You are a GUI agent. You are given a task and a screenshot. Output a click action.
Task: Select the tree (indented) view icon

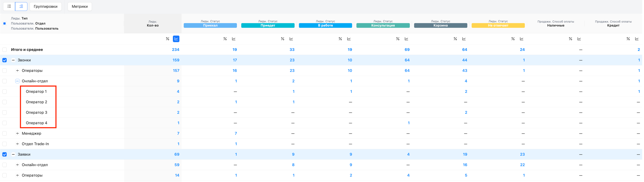point(21,6)
